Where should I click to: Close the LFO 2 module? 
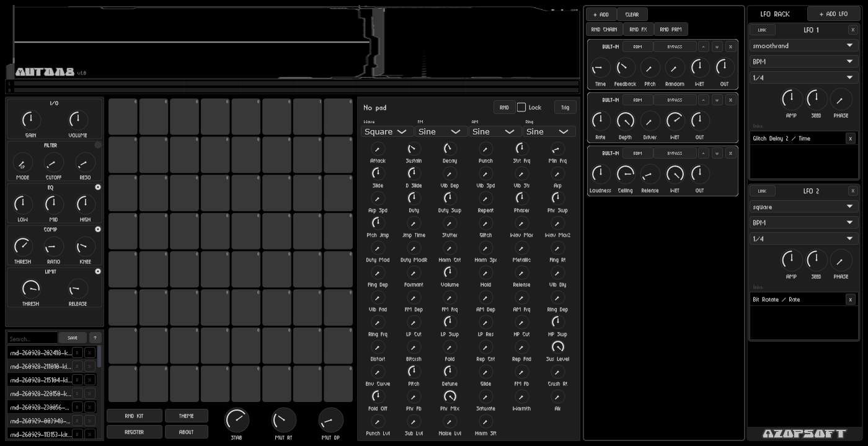(853, 191)
